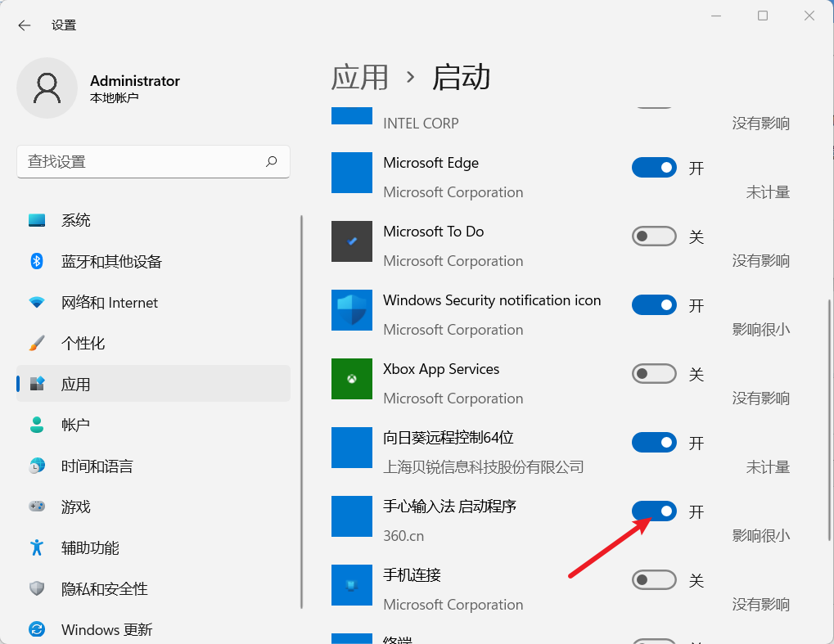Viewport: 834px width, 644px height.
Task: Click the search magnifier icon
Action: pyautogui.click(x=271, y=161)
